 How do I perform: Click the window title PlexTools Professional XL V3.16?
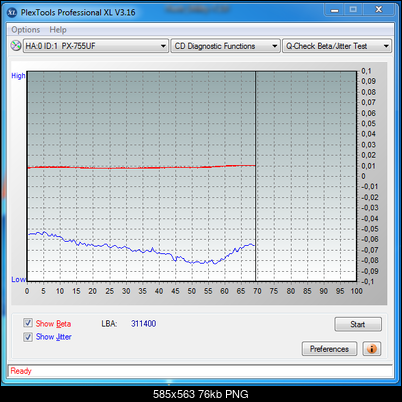coord(78,13)
